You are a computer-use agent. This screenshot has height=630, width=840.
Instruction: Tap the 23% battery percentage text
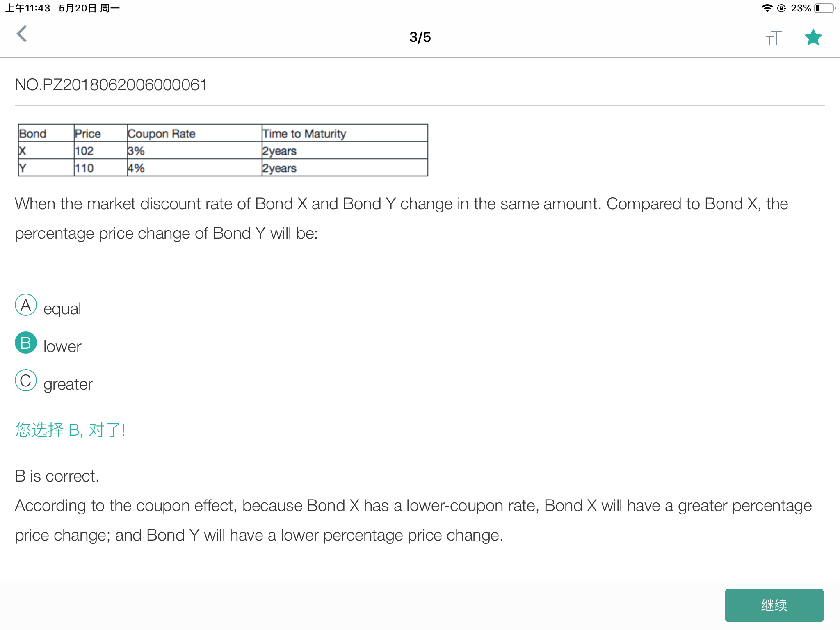(x=801, y=8)
